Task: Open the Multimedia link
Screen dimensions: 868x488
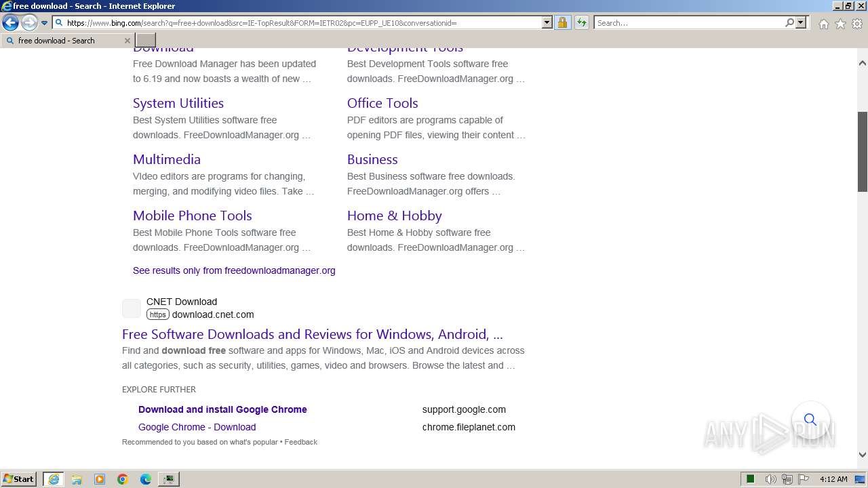Action: coord(167,159)
